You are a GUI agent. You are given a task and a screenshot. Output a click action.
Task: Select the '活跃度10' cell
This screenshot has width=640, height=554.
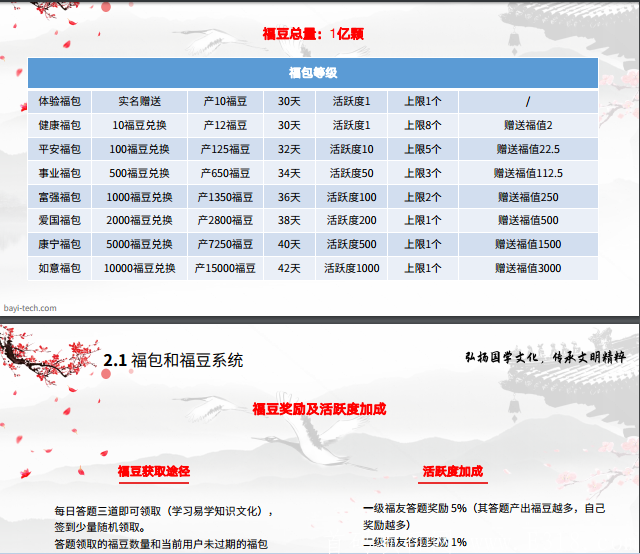(351, 149)
